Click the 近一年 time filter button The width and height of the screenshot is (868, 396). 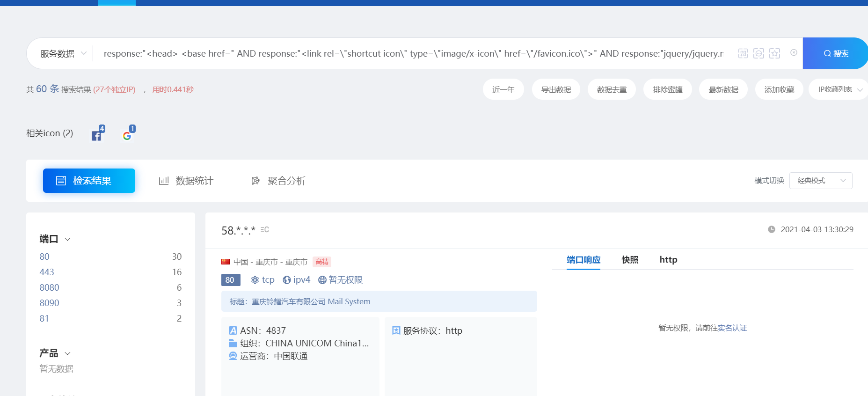(503, 89)
